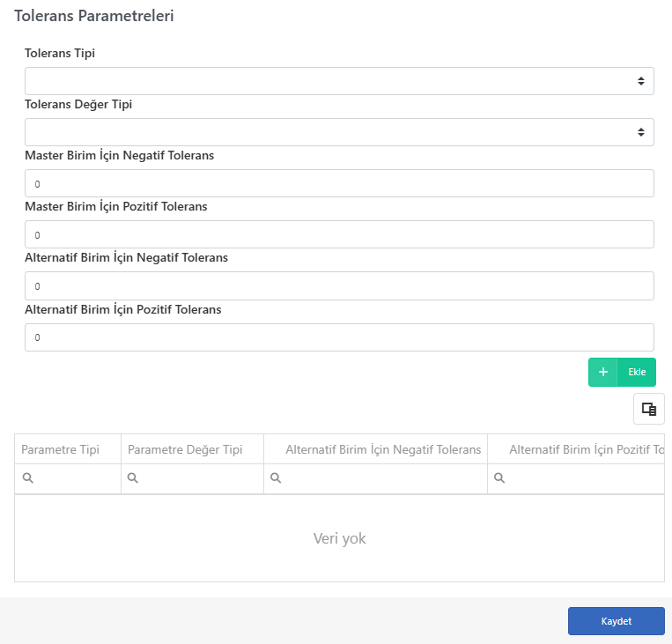Click the blue Kaydet button

point(617,621)
